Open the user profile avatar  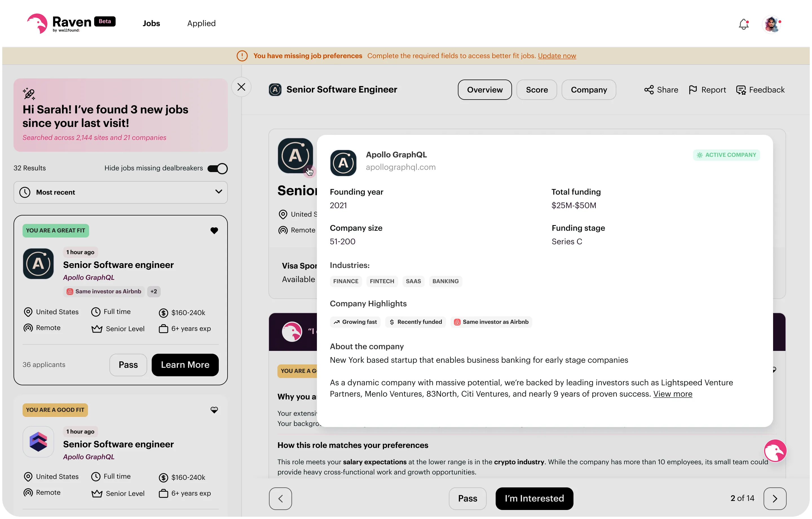772,24
